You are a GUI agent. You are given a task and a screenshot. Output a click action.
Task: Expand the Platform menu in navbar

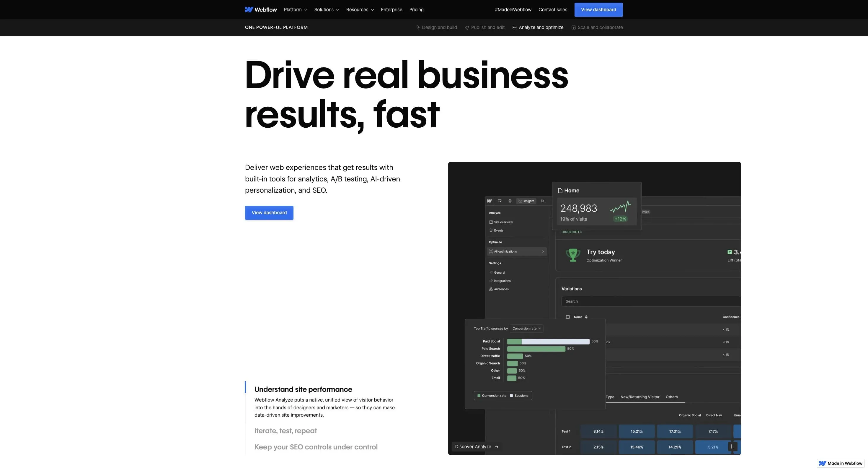295,9
